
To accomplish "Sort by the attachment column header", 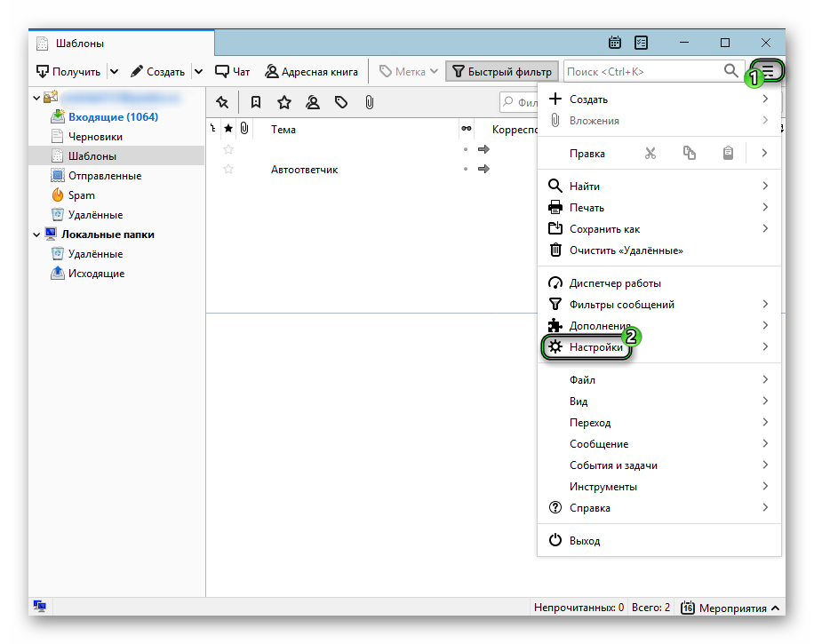I will tap(244, 129).
